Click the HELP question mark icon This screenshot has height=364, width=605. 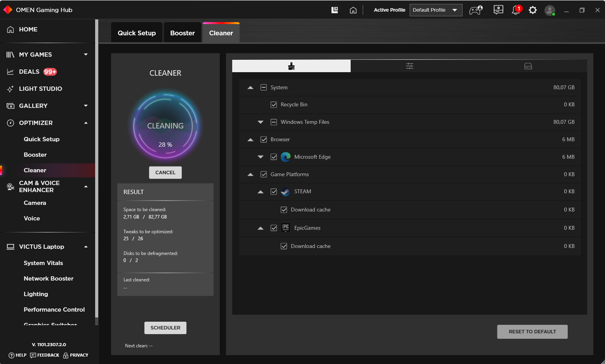click(11, 355)
